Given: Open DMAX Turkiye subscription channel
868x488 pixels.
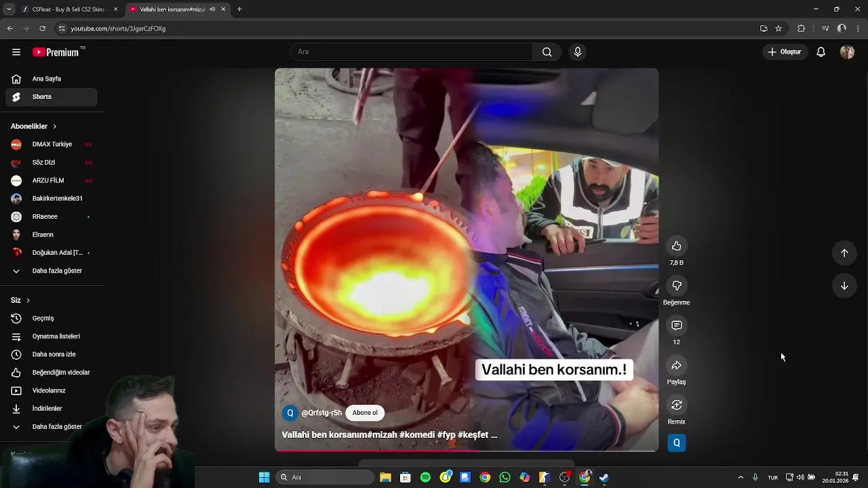Looking at the screenshot, I should pos(52,144).
